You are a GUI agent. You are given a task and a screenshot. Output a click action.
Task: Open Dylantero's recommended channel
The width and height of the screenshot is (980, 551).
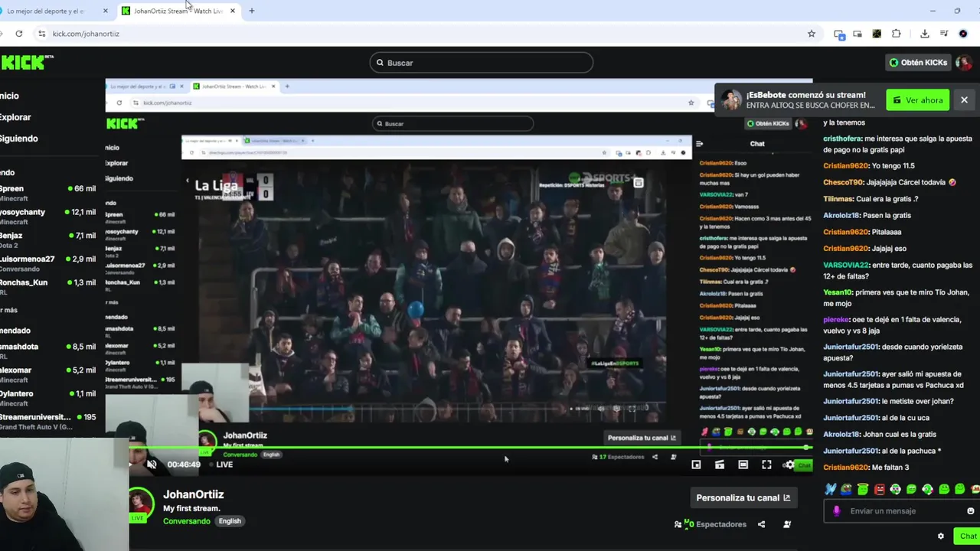point(47,398)
